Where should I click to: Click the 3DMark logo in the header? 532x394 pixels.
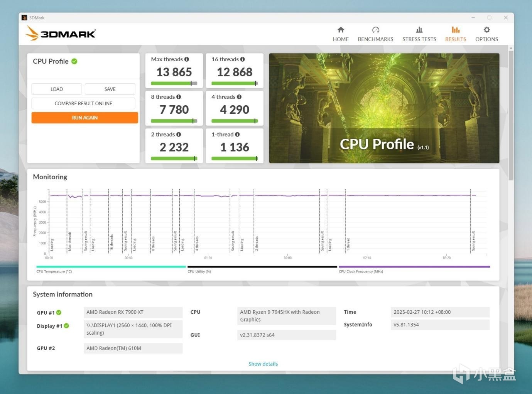[x=61, y=33]
